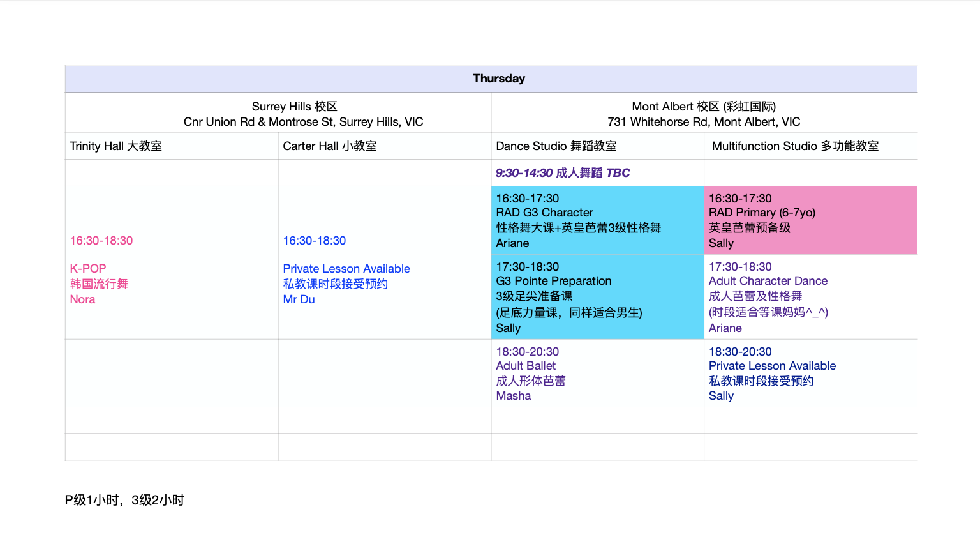Click the Thursday header cell

click(499, 78)
